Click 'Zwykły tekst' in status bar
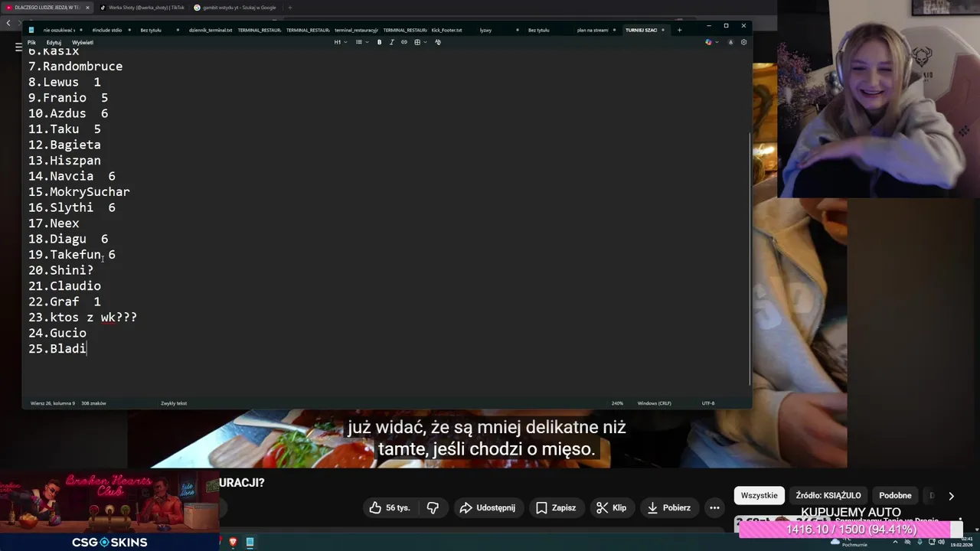 point(174,403)
